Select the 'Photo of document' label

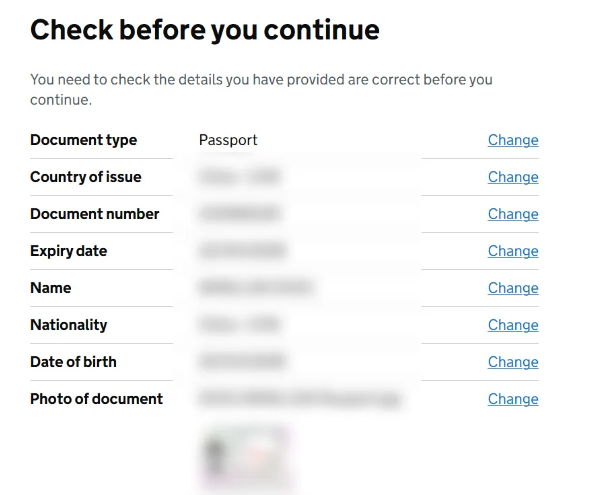[96, 399]
